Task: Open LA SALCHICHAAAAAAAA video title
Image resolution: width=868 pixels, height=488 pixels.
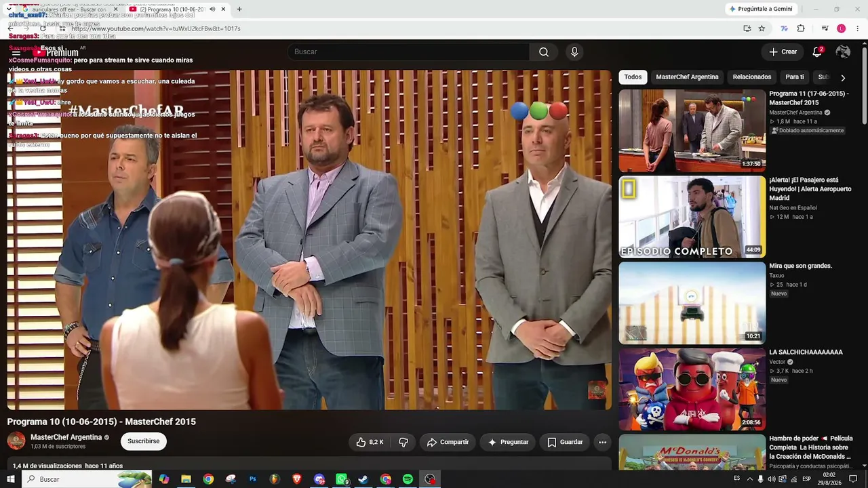Action: (806, 352)
